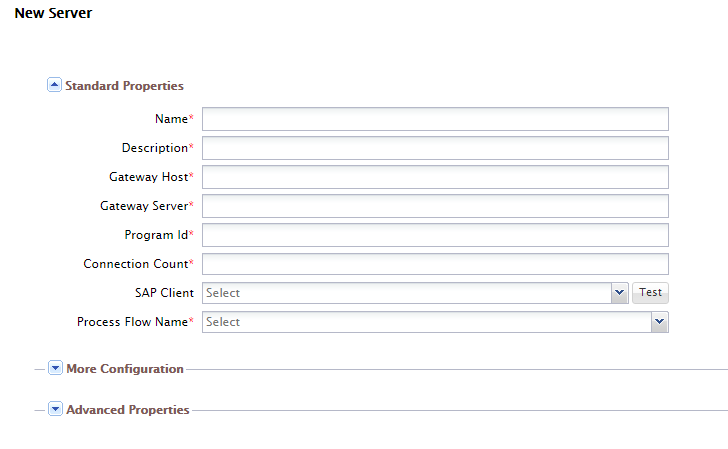The width and height of the screenshot is (728, 449).
Task: Open the SAP Client dropdown arrow
Action: pyautogui.click(x=619, y=293)
